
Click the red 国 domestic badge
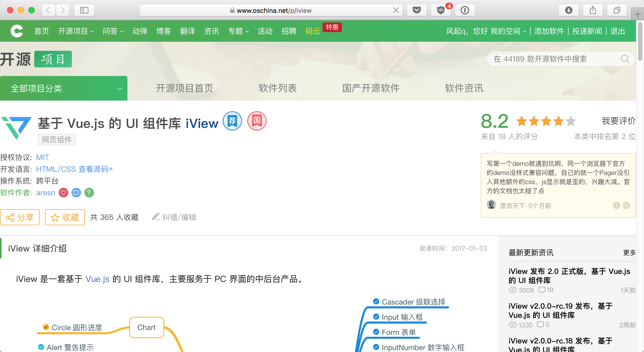tap(257, 121)
